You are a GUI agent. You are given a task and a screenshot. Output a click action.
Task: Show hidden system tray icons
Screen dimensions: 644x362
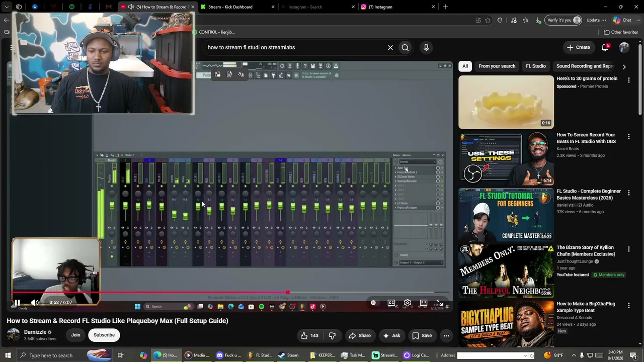(573, 355)
